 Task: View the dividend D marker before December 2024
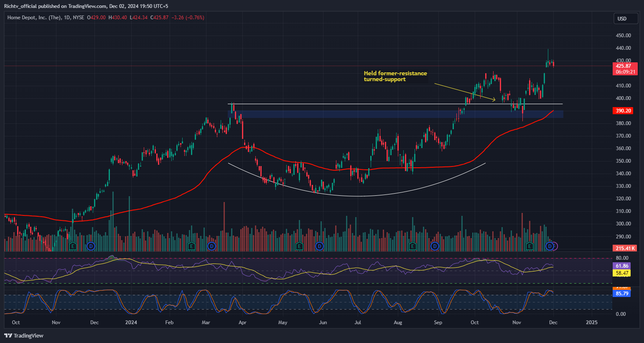(x=550, y=246)
